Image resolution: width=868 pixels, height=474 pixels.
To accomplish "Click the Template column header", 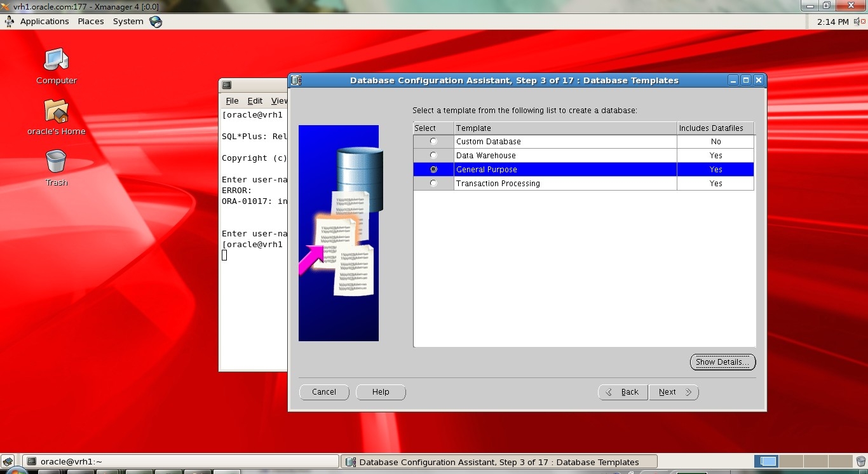I will 566,128.
